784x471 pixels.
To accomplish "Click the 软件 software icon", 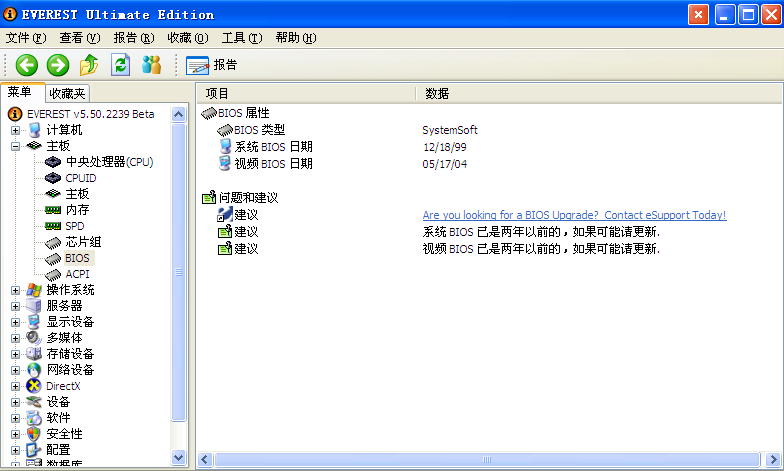I will click(34, 418).
